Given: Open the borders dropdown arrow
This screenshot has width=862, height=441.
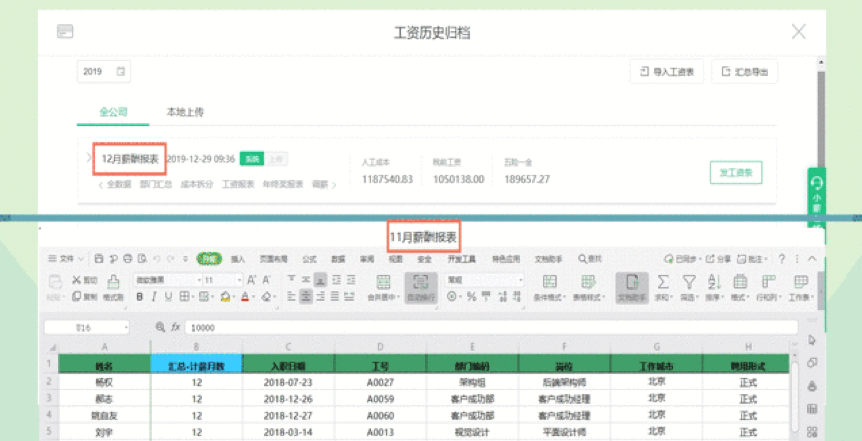Looking at the screenshot, I should coord(192,297).
